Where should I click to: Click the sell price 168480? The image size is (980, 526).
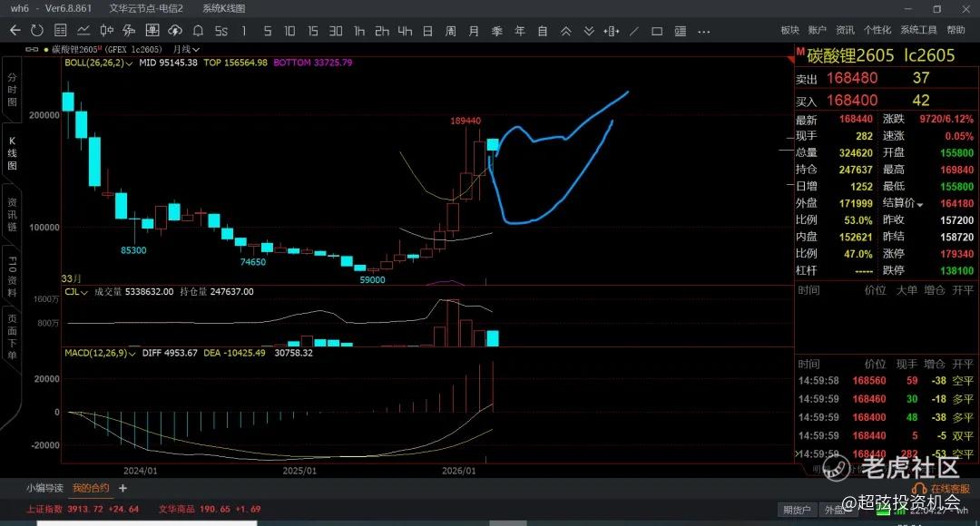pyautogui.click(x=852, y=78)
